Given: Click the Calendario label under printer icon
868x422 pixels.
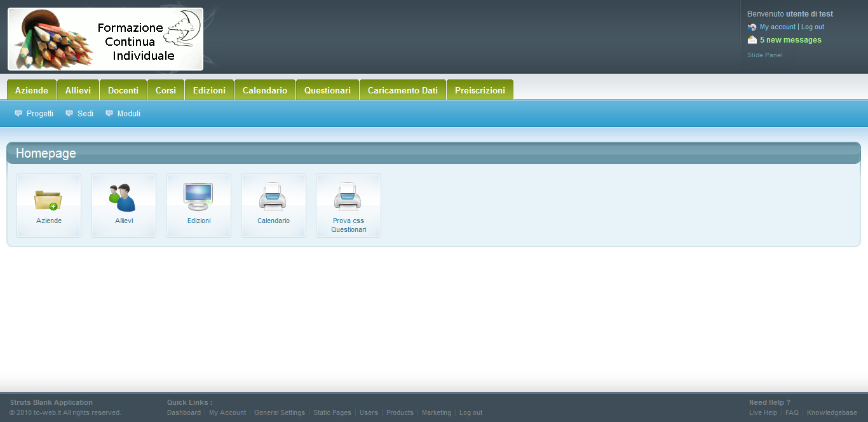Looking at the screenshot, I should (x=273, y=221).
